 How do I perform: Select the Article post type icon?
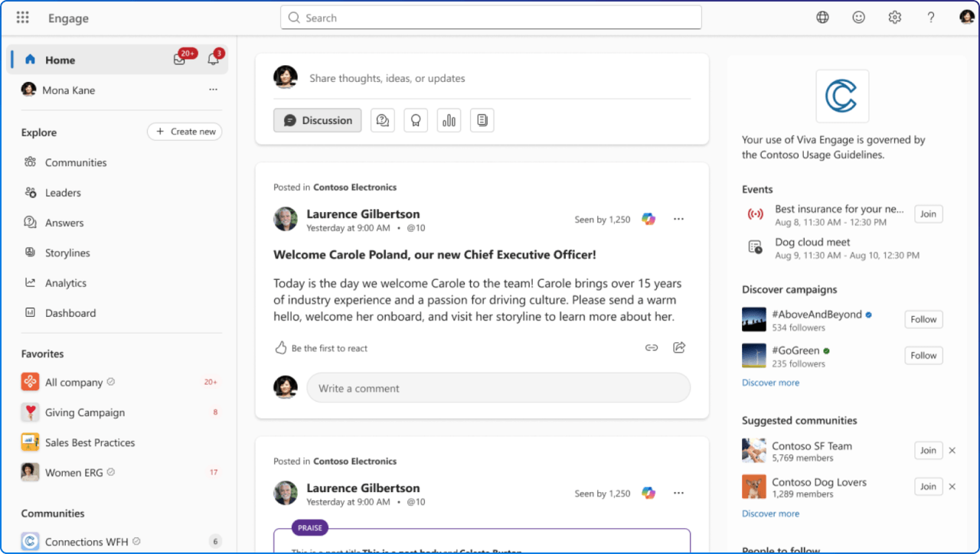[482, 120]
